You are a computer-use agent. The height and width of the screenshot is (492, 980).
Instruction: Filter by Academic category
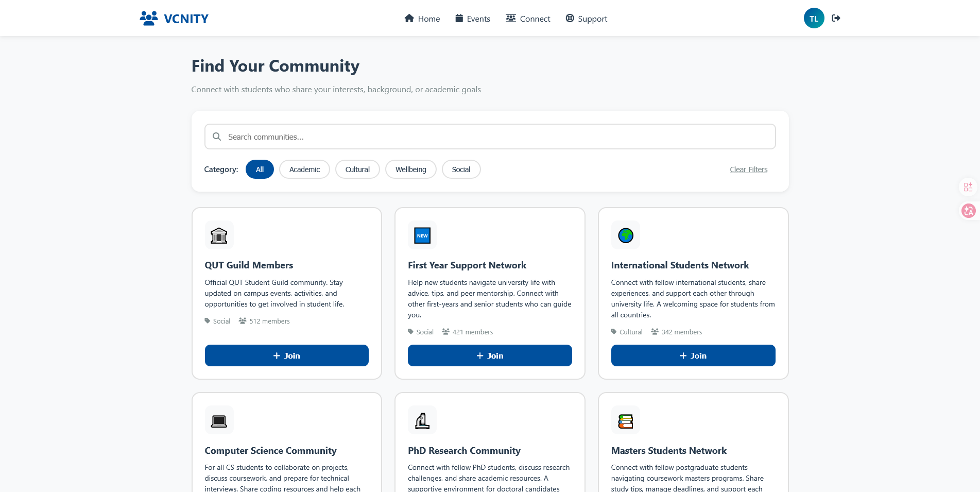304,169
